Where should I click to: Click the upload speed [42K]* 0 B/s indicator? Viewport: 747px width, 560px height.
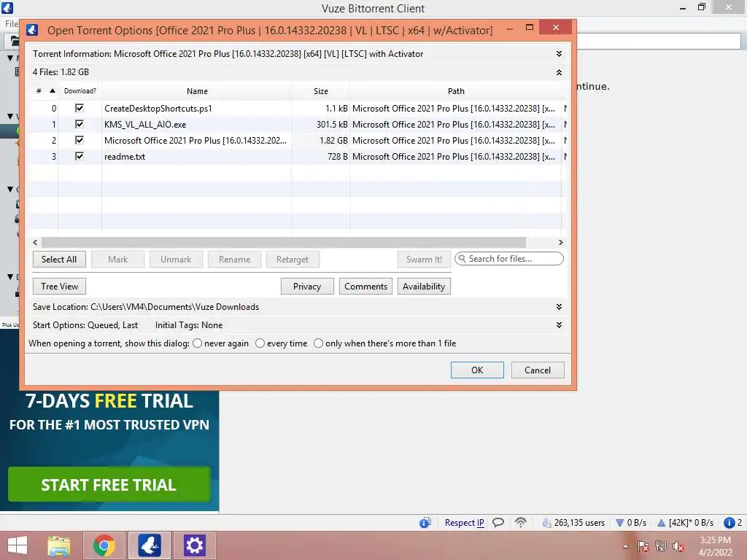685,523
